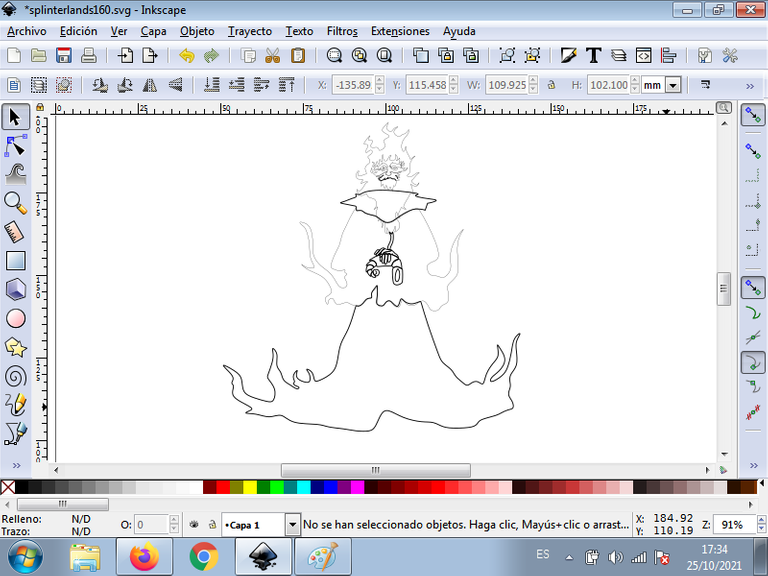
Task: Toggle guide lock at ruler corner
Action: click(40, 107)
